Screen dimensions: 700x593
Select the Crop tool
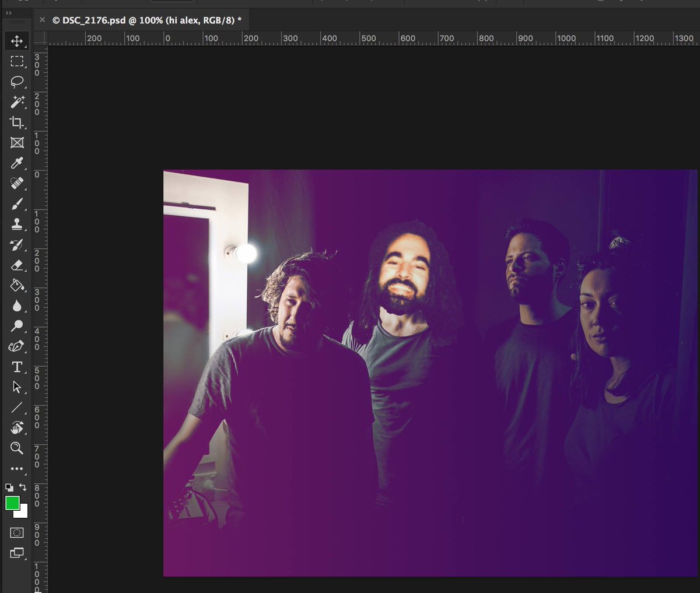point(17,122)
